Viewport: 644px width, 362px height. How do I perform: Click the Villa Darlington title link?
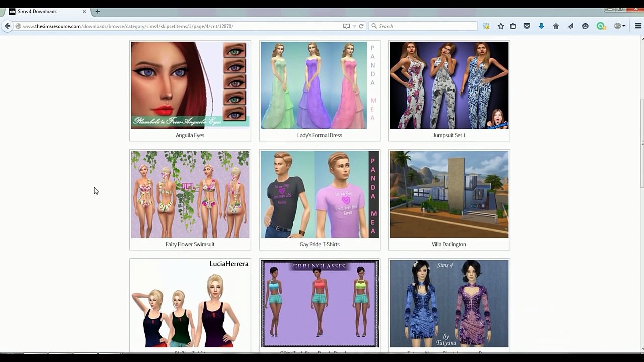[x=449, y=244]
